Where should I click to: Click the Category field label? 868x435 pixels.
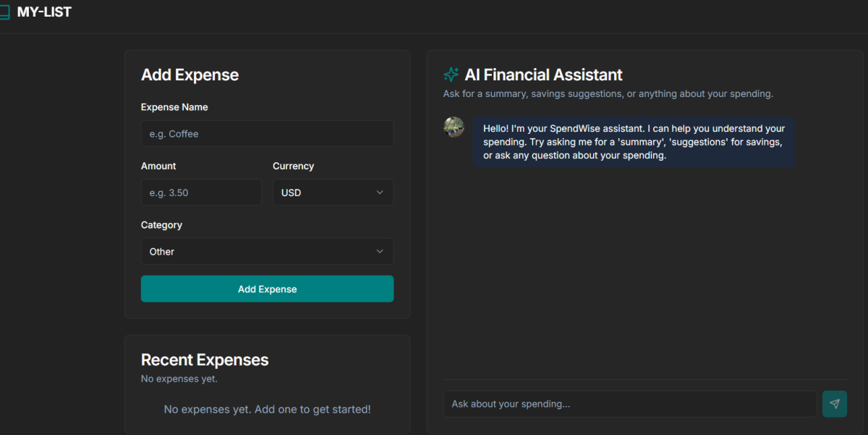click(x=161, y=225)
